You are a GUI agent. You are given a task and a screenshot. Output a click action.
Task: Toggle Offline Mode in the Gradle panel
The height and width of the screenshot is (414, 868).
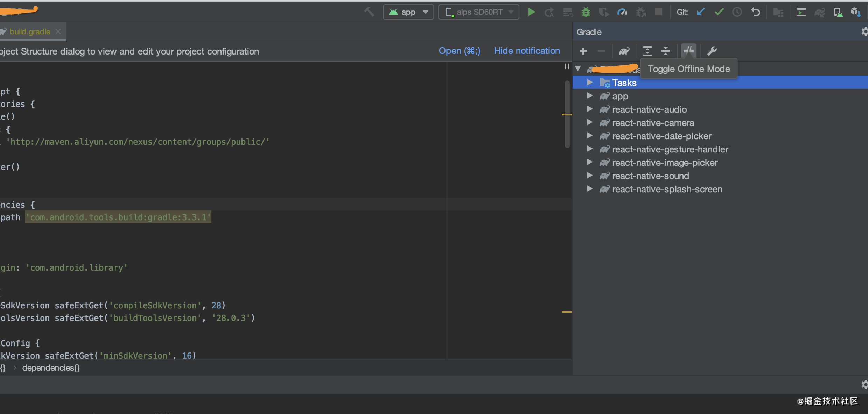coord(688,51)
